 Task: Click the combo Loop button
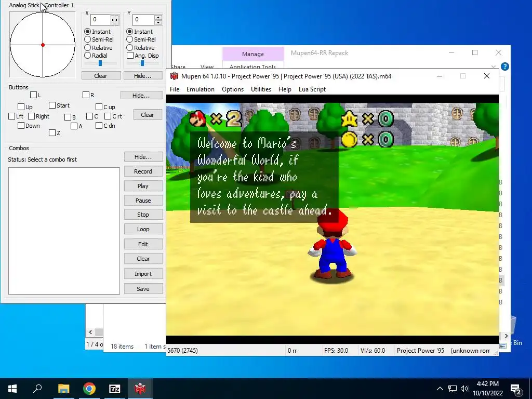(x=143, y=229)
